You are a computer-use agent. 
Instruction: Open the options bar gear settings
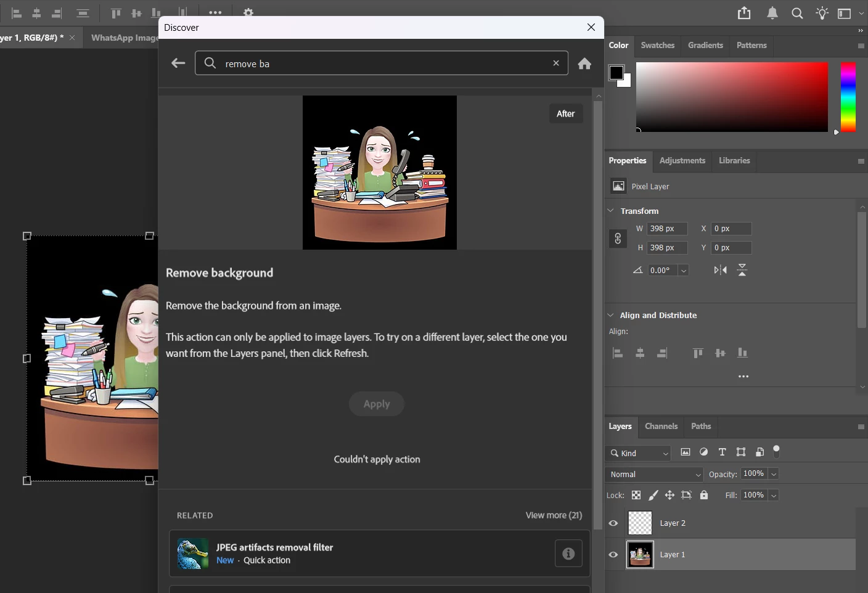click(x=248, y=12)
